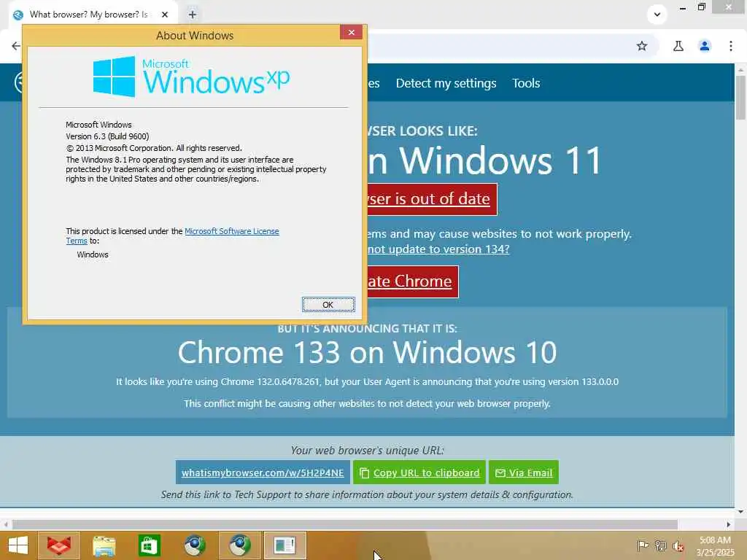The image size is (747, 560).
Task: Click the envelope icon in Via Email
Action: tap(500, 472)
